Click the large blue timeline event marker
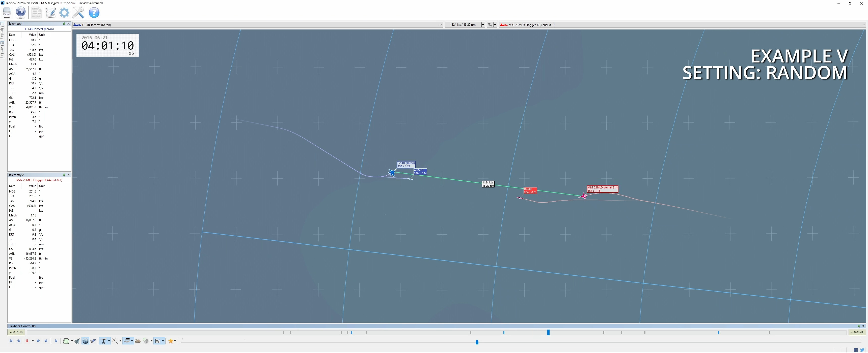Screen dimensions: 868x353 pyautogui.click(x=548, y=333)
